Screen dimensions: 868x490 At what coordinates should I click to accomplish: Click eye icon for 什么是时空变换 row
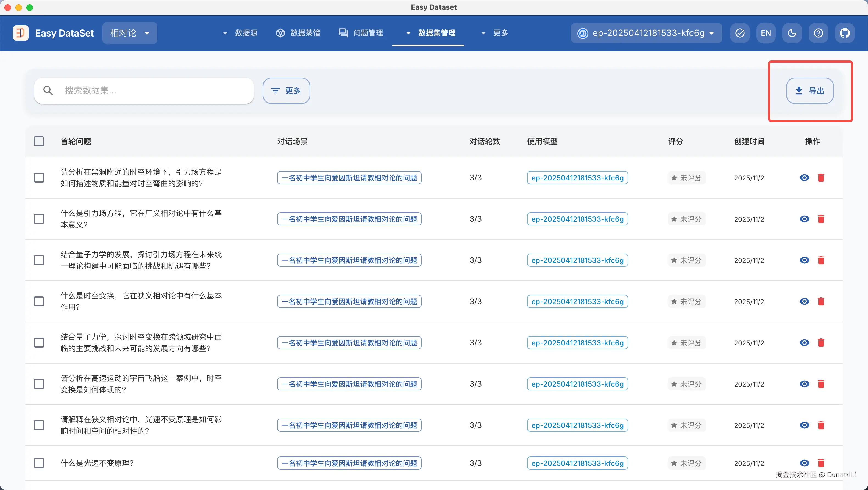[x=804, y=301]
